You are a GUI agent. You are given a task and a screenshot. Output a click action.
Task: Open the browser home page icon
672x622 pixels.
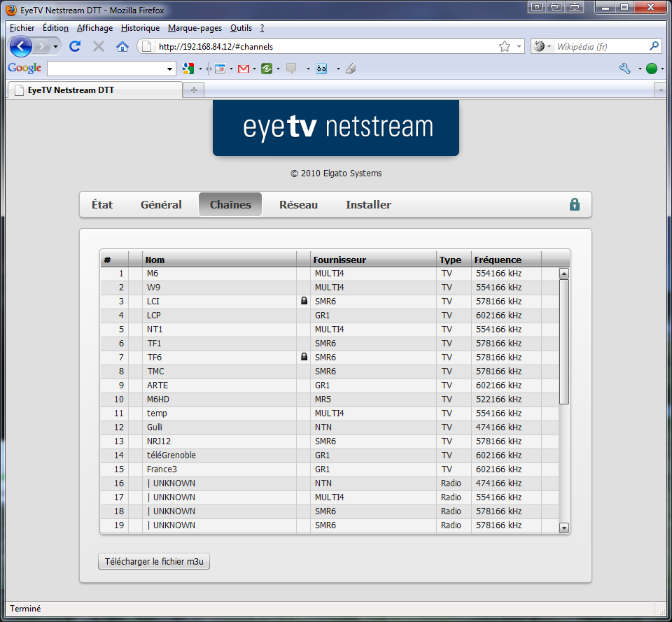coord(122,46)
